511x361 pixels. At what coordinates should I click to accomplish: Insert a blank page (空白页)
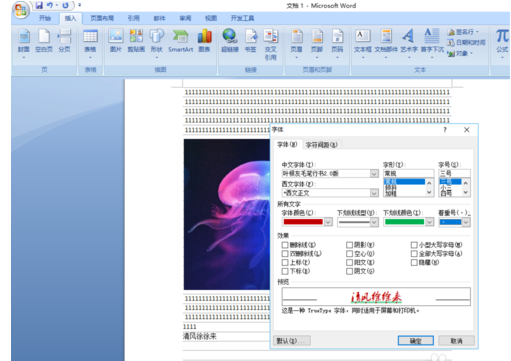pos(44,41)
